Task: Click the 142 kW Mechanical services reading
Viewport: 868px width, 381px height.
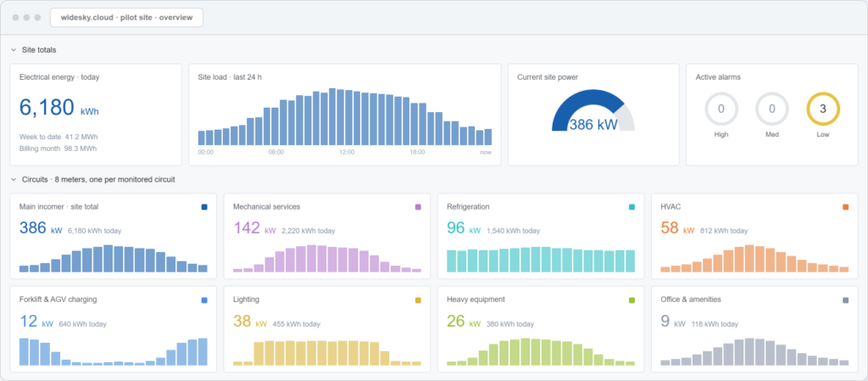Action: [254, 227]
